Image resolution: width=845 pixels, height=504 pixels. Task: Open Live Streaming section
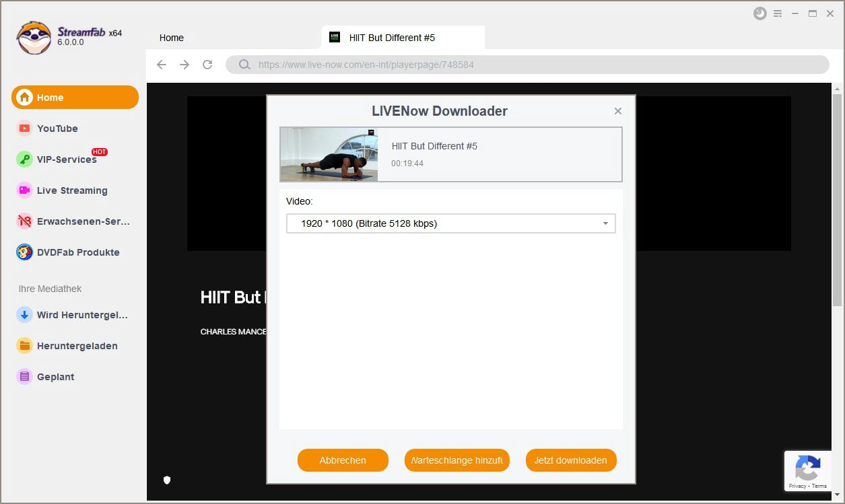click(72, 190)
